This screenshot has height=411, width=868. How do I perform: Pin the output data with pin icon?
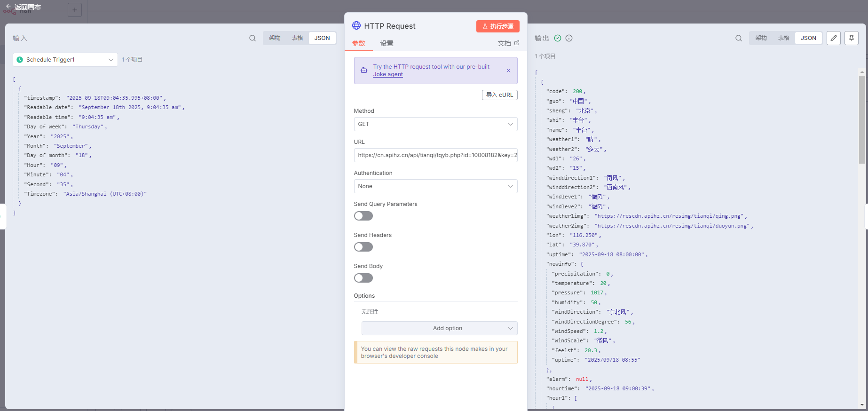[x=852, y=38]
